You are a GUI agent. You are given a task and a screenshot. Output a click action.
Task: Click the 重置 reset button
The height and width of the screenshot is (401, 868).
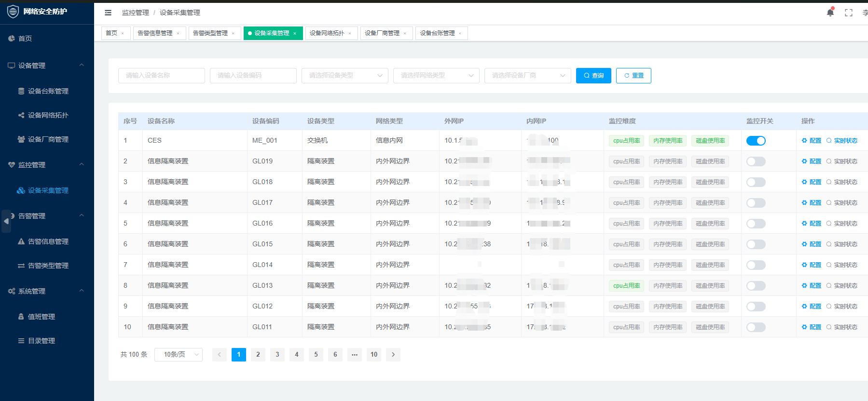pyautogui.click(x=634, y=76)
